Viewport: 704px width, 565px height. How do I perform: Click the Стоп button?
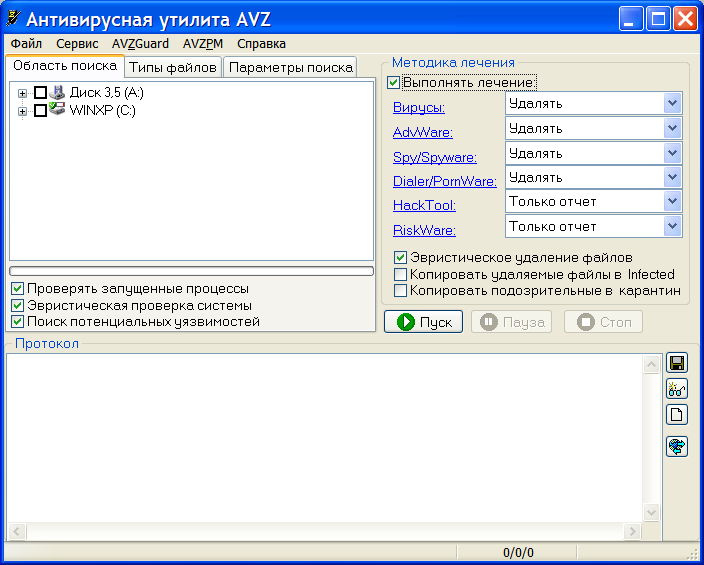[603, 322]
